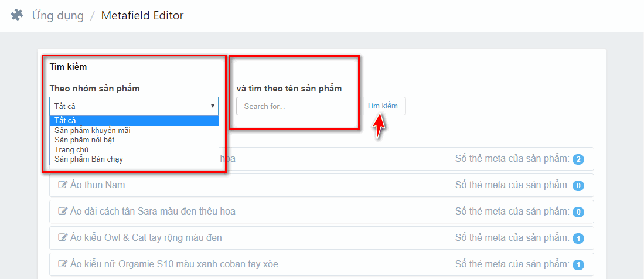Screen dimensions: 644x279
Task: Click meta count badge for Áo thun Nam
Action: tap(578, 186)
